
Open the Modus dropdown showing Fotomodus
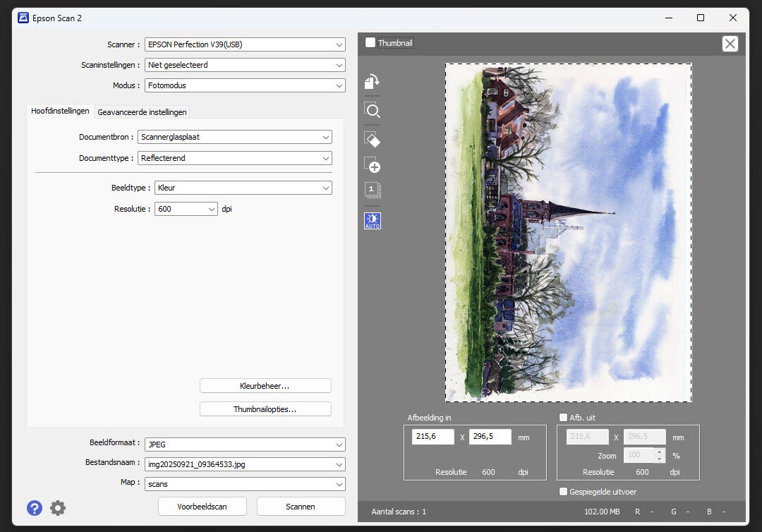pyautogui.click(x=244, y=85)
